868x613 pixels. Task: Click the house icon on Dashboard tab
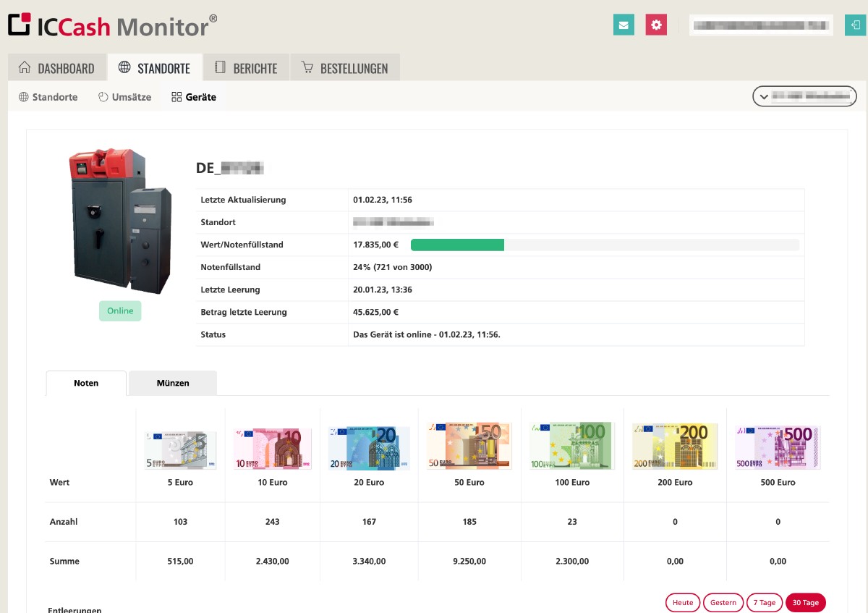point(25,67)
